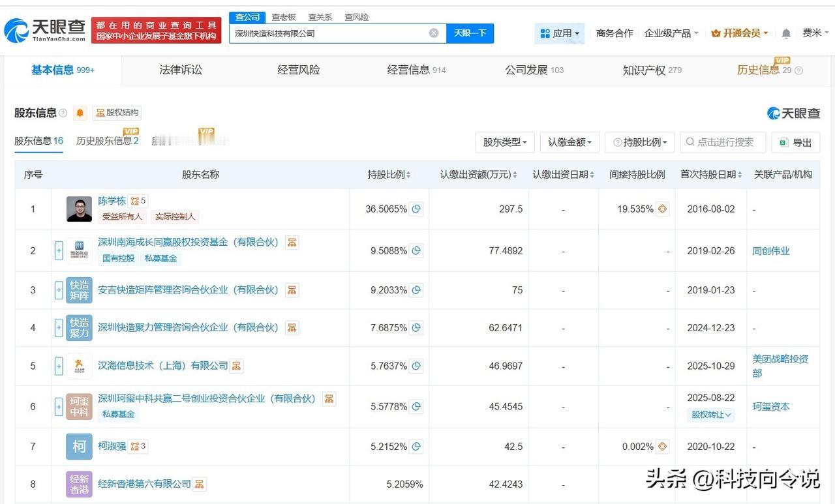The height and width of the screenshot is (504, 835).
Task: Open the pie chart icon next to 9.5088%
Action: 416,250
